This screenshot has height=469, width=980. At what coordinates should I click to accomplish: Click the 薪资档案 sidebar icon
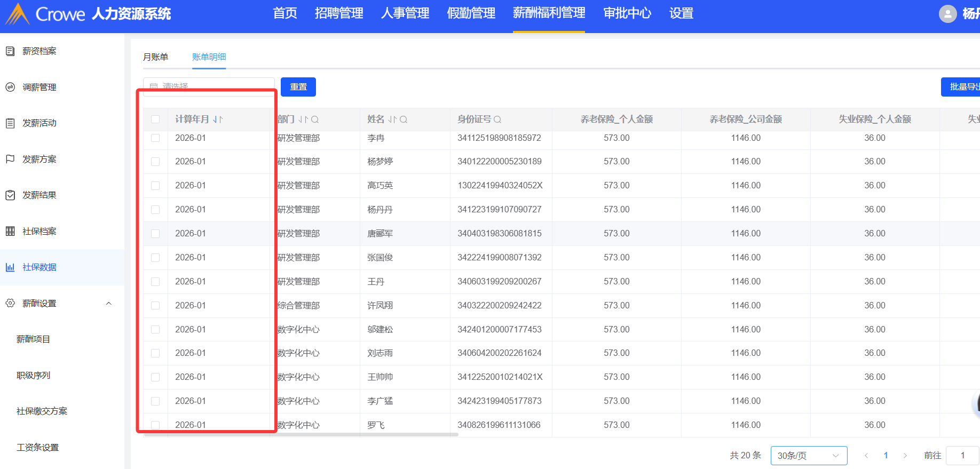tap(10, 51)
